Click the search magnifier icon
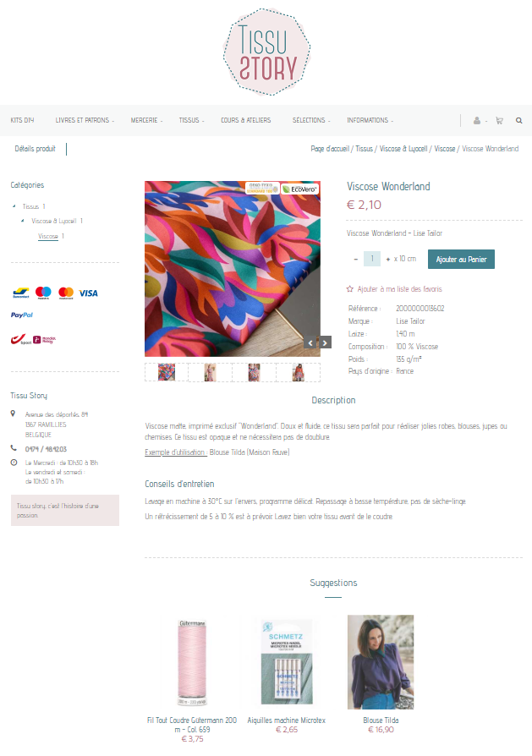The image size is (532, 756). pos(519,121)
